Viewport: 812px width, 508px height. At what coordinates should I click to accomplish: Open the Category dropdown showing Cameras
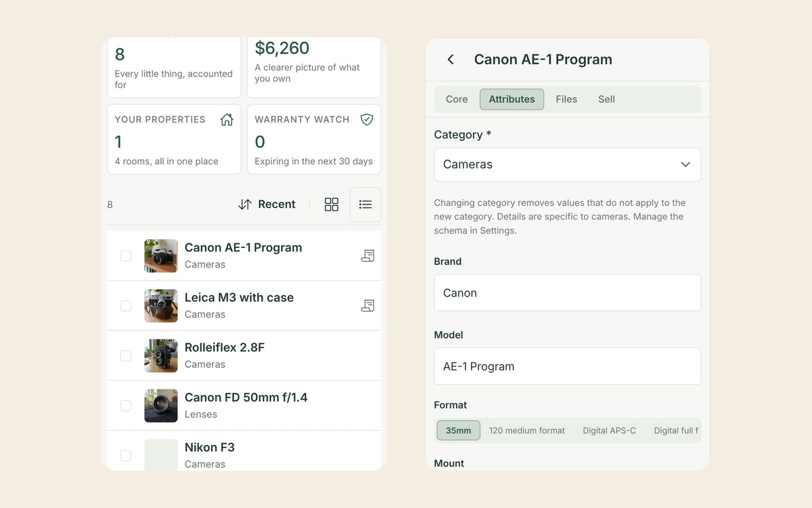[567, 165]
